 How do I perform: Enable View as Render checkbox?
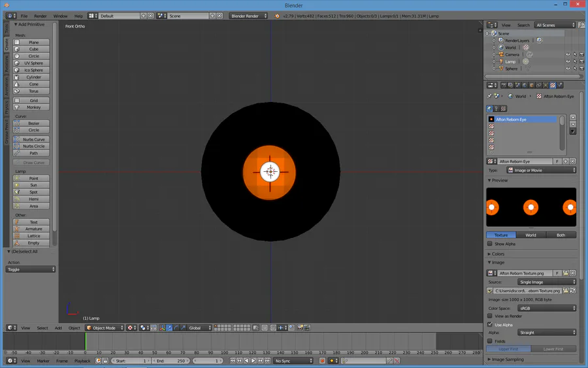point(490,316)
